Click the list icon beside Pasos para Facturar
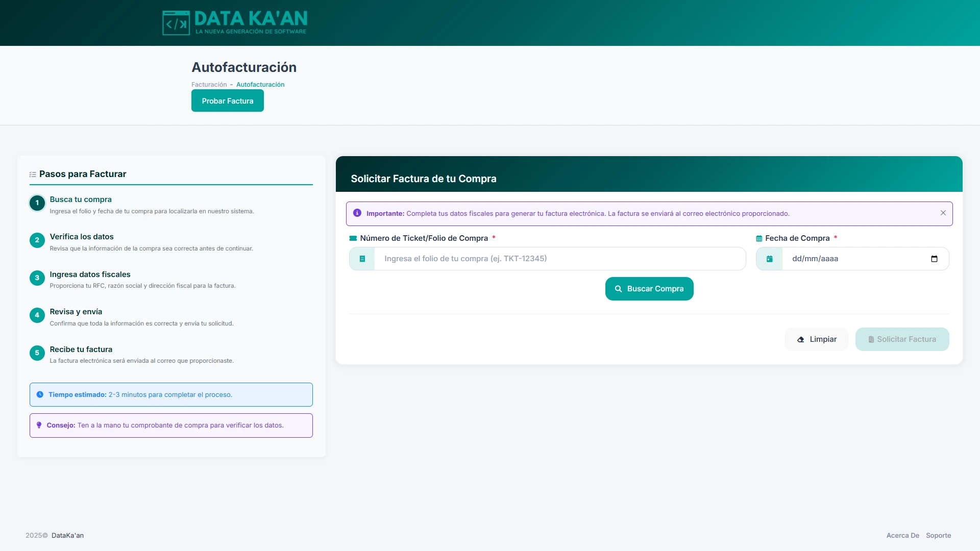 33,174
